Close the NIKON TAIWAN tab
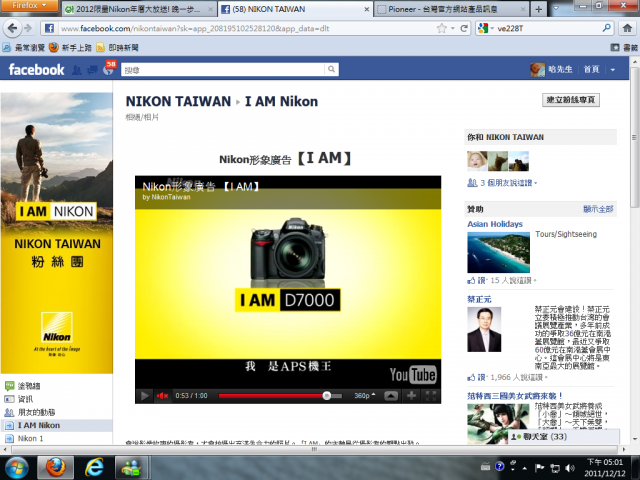Viewport: 640px width, 480px height. [x=367, y=9]
